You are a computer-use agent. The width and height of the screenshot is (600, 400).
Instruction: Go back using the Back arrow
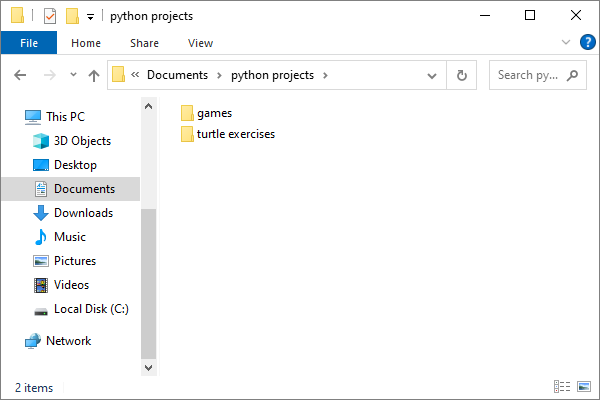point(20,75)
